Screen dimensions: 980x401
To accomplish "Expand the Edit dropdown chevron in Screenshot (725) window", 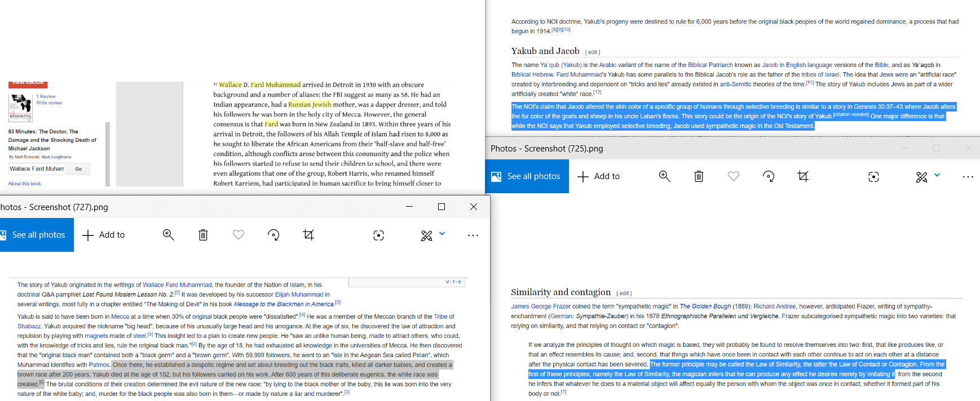I will [x=937, y=175].
